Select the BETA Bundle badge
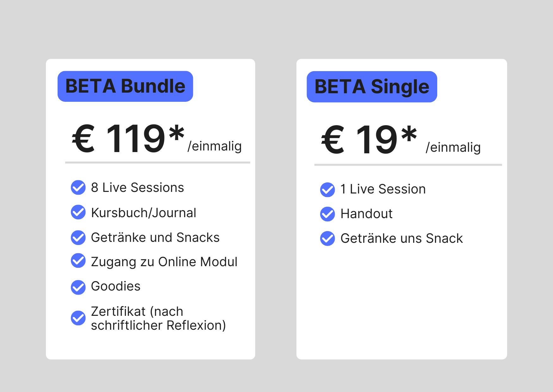553x392 pixels. tap(125, 86)
